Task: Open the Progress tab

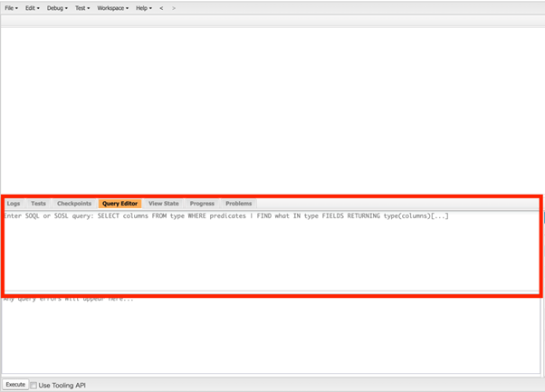Action: click(x=202, y=204)
